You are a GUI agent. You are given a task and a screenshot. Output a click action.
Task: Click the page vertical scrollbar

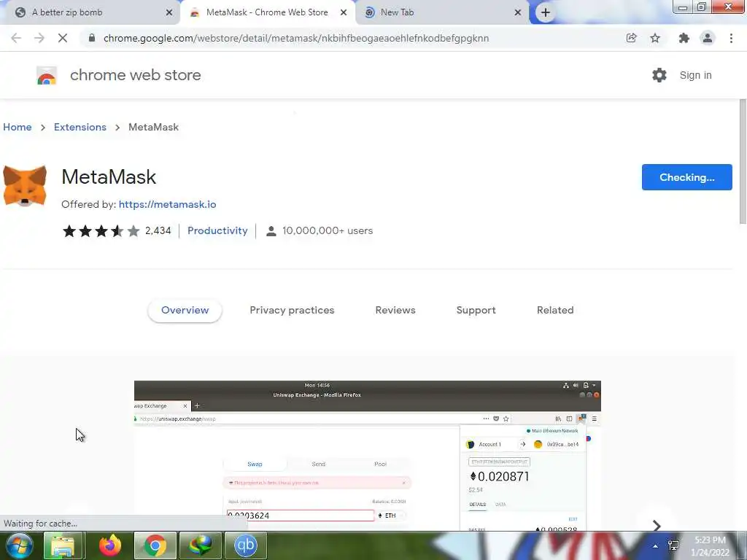click(x=743, y=161)
